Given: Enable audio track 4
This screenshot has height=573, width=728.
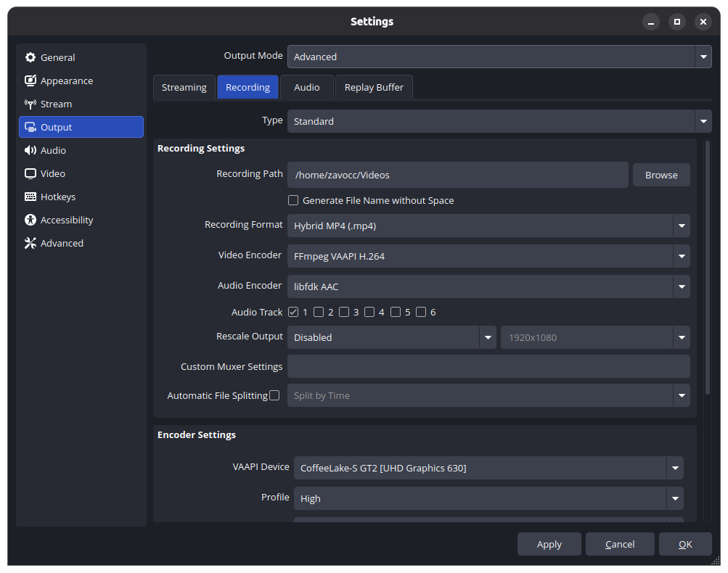Looking at the screenshot, I should (x=369, y=312).
